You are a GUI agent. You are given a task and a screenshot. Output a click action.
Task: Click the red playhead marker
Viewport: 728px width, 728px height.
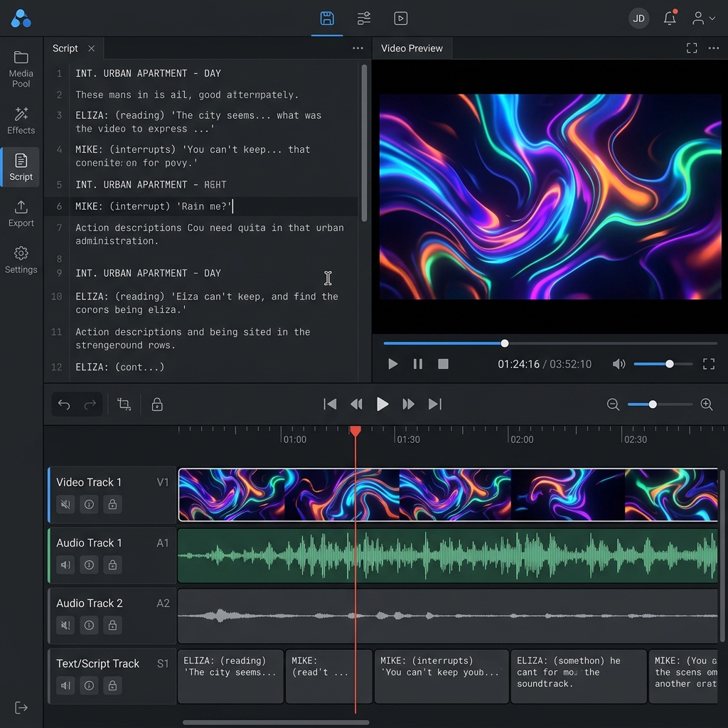pyautogui.click(x=355, y=432)
